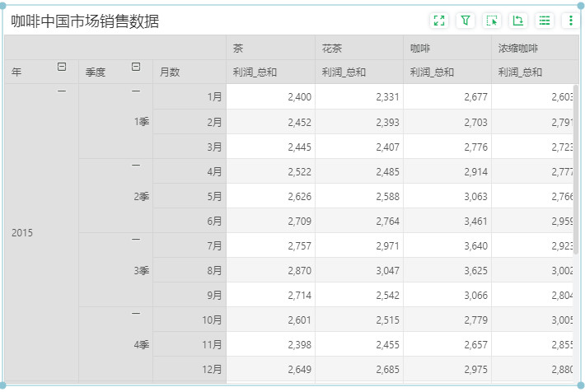Collapse the 年 column header toggle
Image resolution: width=585 pixels, height=392 pixels.
62,67
